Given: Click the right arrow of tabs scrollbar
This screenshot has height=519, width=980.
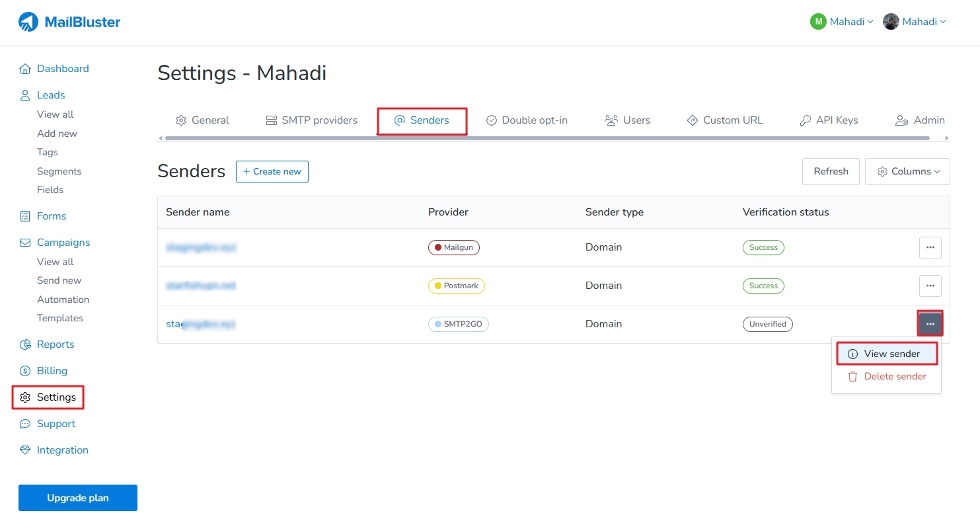Looking at the screenshot, I should [x=947, y=138].
